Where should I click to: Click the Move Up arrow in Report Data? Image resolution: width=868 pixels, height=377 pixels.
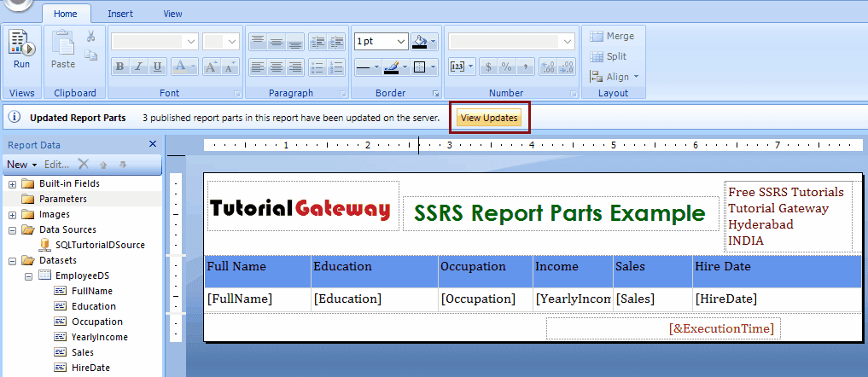point(103,165)
